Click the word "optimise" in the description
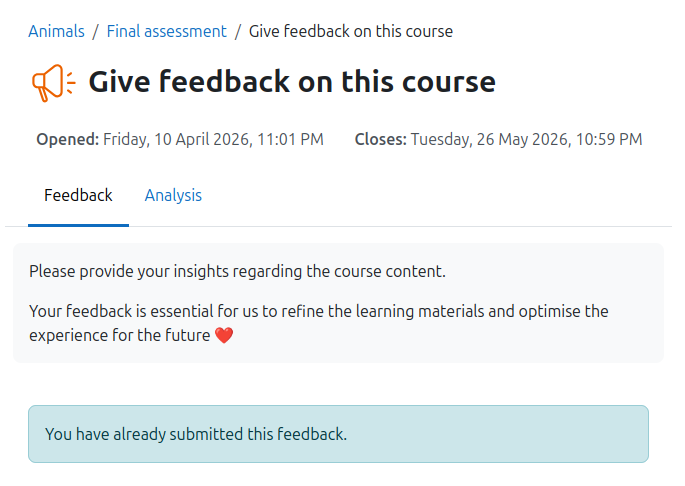 click(x=551, y=311)
